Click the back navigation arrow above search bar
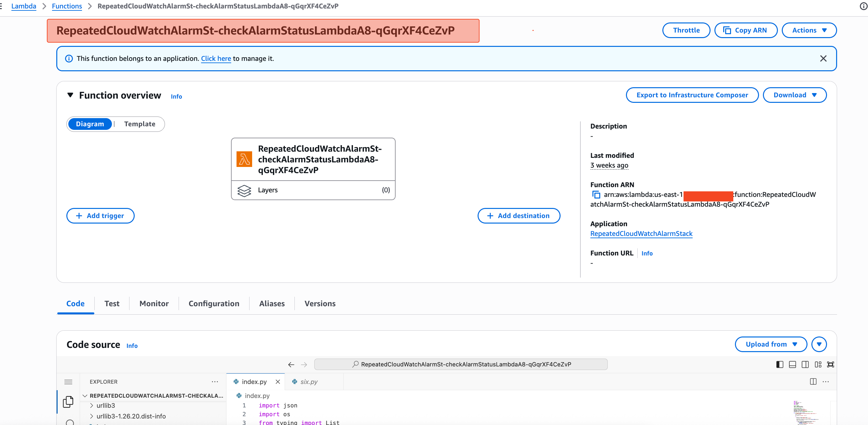The height and width of the screenshot is (425, 868). tap(291, 364)
